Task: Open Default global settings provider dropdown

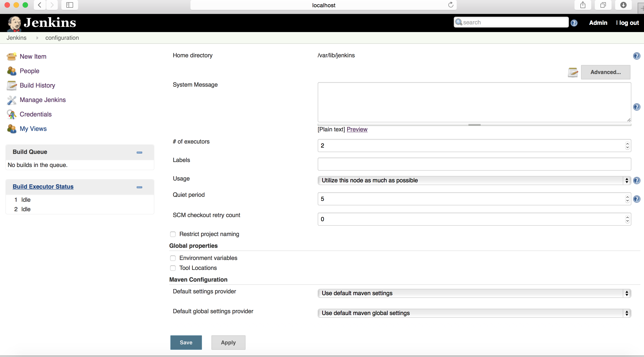Action: pyautogui.click(x=474, y=313)
